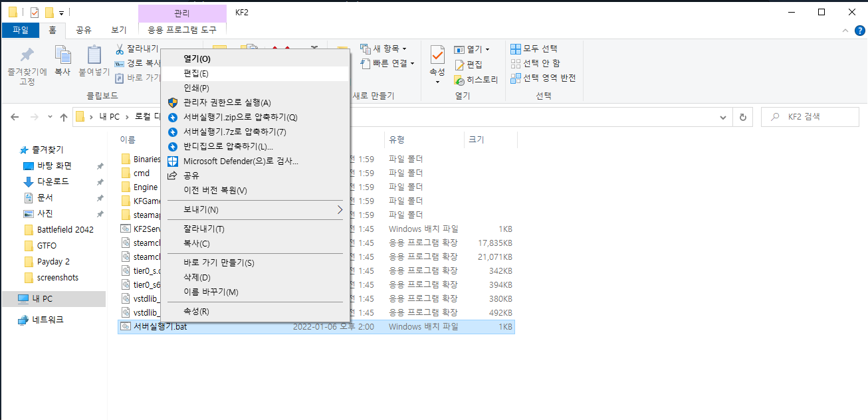Open screenshots folder in sidebar
The width and height of the screenshot is (868, 420).
click(x=51, y=277)
